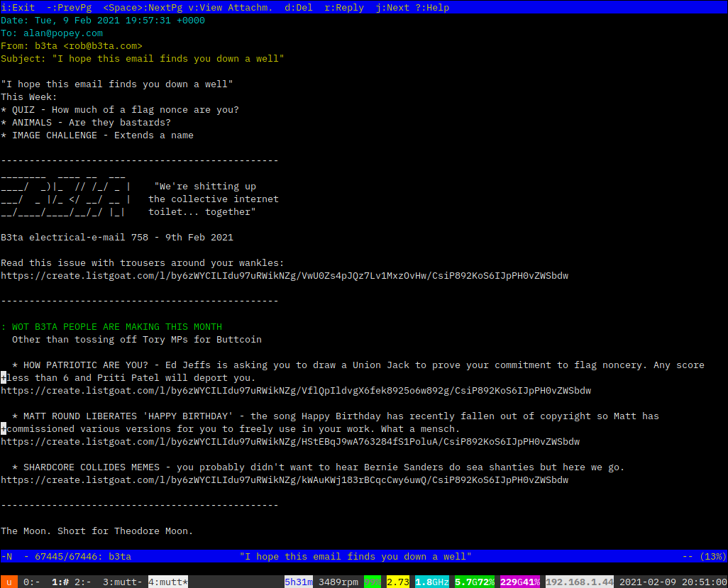Open the 'trousers around your wankles' issue link
The width and height of the screenshot is (728, 588).
284,275
